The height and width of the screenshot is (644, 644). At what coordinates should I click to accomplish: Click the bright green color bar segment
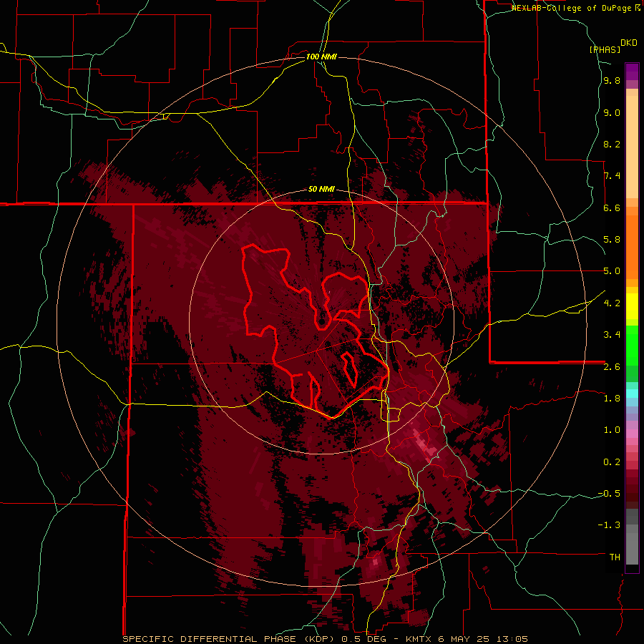[x=632, y=345]
